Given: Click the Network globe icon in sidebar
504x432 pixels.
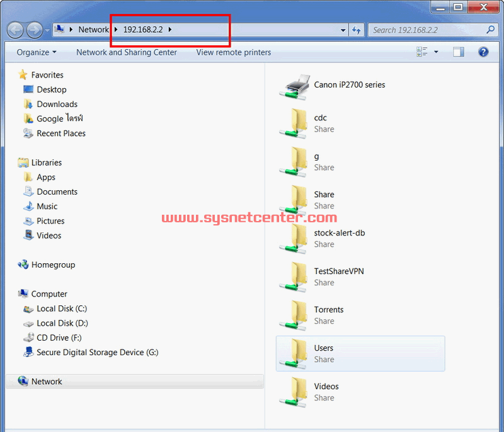Looking at the screenshot, I should click(x=23, y=381).
